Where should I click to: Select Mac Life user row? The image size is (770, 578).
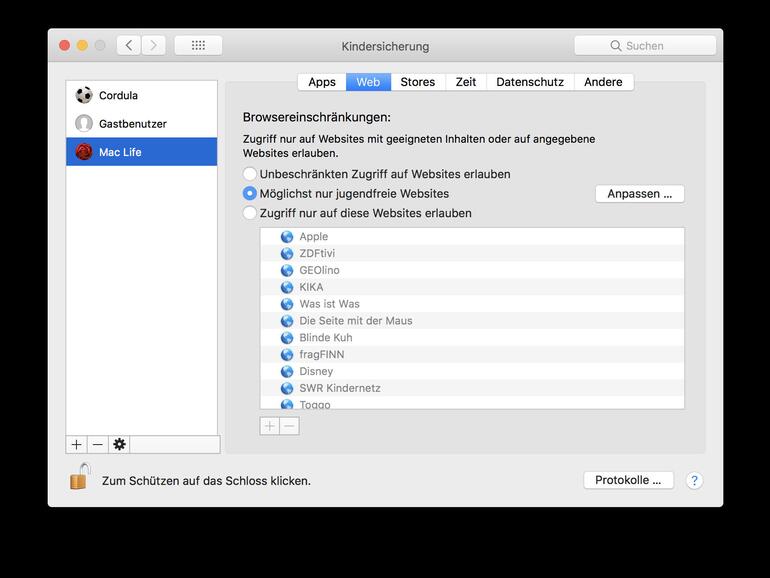tap(141, 152)
